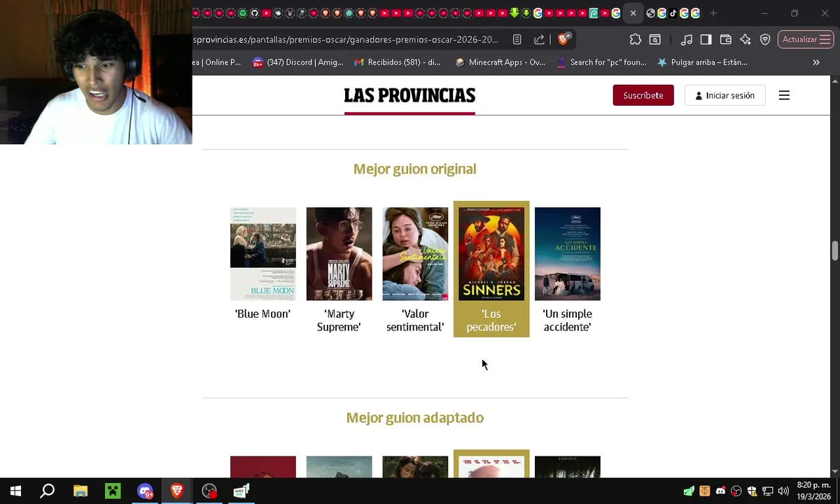Viewport: 840px width, 504px height.
Task: Open the Windows Start menu
Action: pos(15,491)
